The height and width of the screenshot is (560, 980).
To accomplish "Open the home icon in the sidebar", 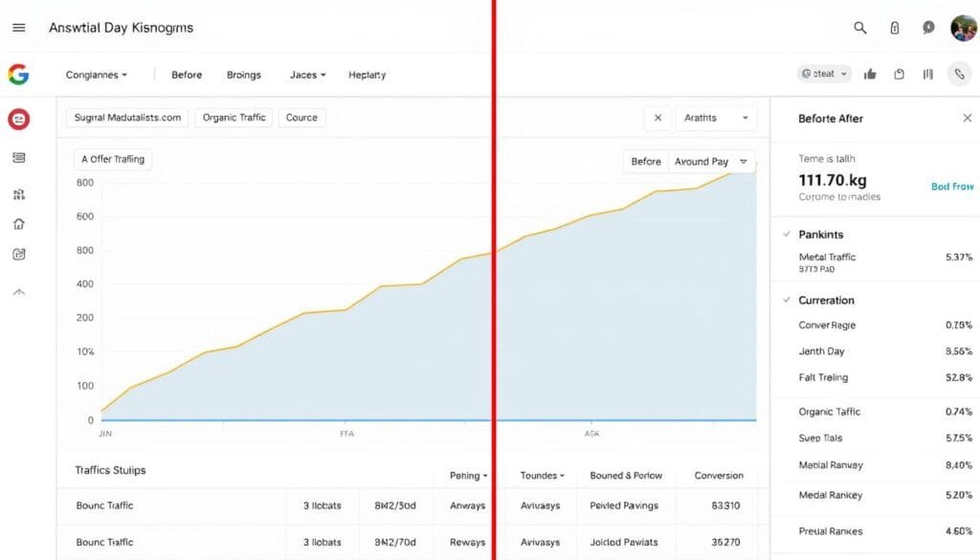I will pyautogui.click(x=19, y=224).
